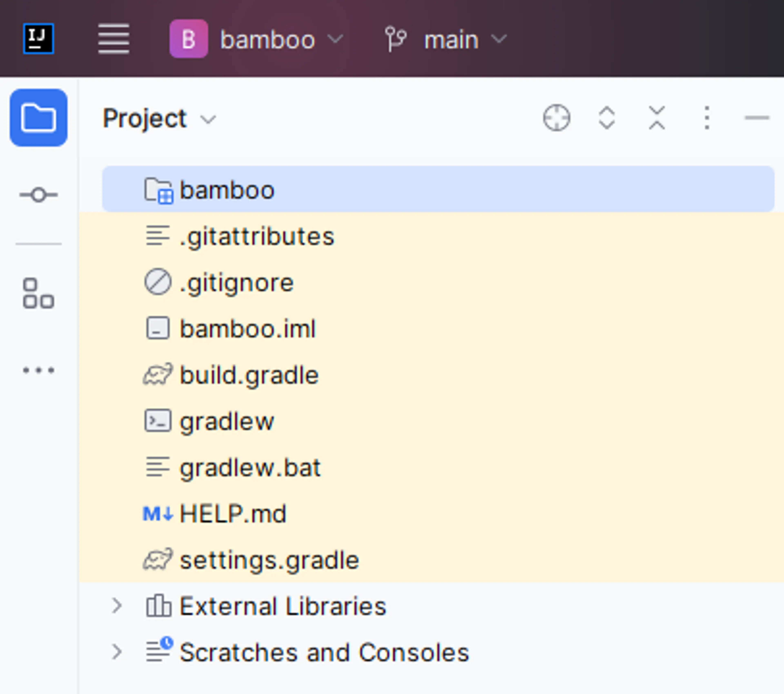Click the .gitignore ignore-circle icon
This screenshot has height=694, width=784.
pos(158,282)
